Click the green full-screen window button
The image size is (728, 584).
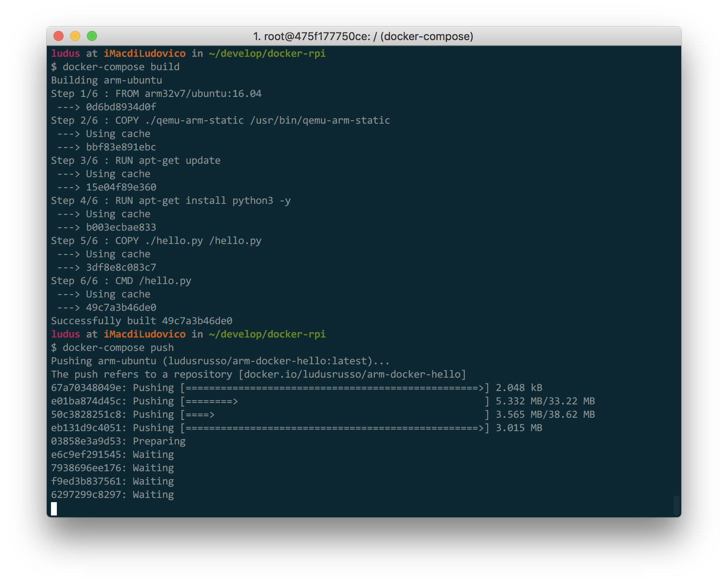(x=92, y=36)
